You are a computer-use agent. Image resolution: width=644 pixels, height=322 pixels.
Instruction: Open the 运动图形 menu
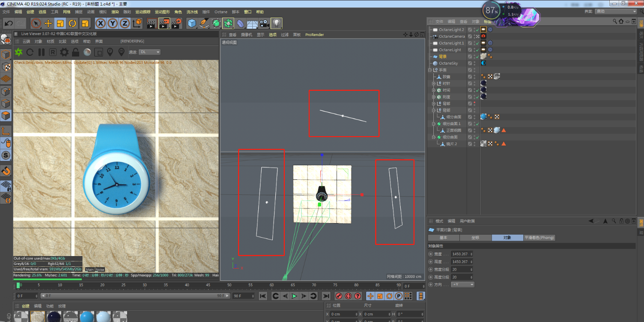162,12
